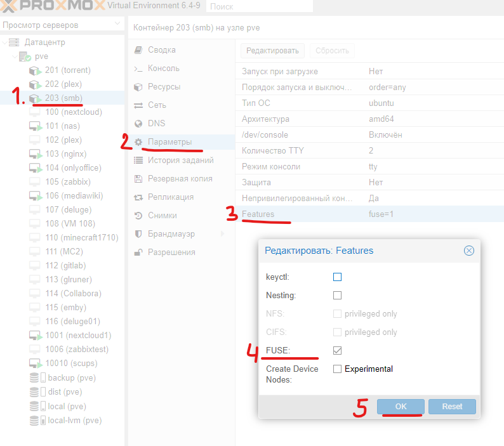Expand the Firewall submenu arrow
Screen dimensions: 504x446
tap(222, 234)
